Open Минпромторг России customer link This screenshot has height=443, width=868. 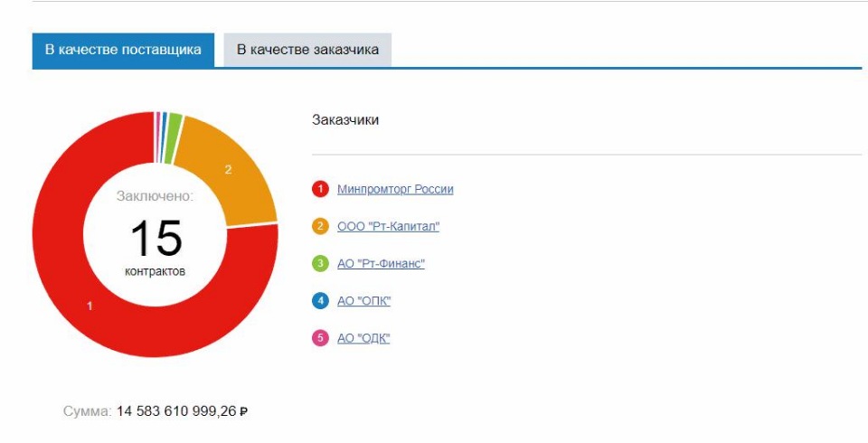[x=395, y=189]
